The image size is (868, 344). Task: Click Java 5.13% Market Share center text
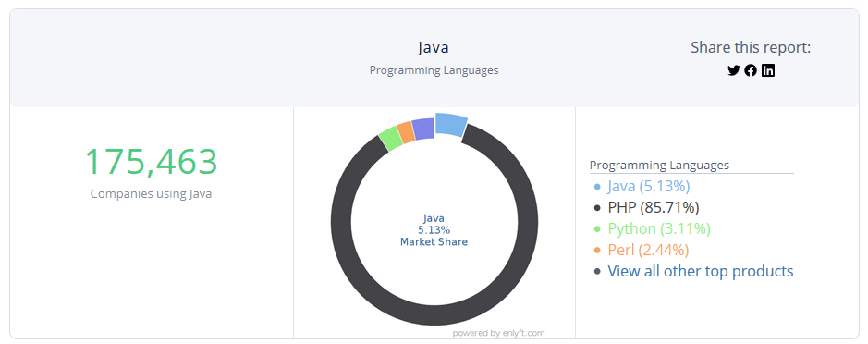pyautogui.click(x=434, y=230)
